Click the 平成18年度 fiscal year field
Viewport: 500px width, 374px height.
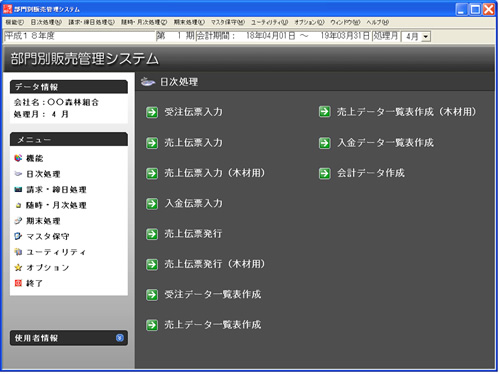pyautogui.click(x=79, y=36)
